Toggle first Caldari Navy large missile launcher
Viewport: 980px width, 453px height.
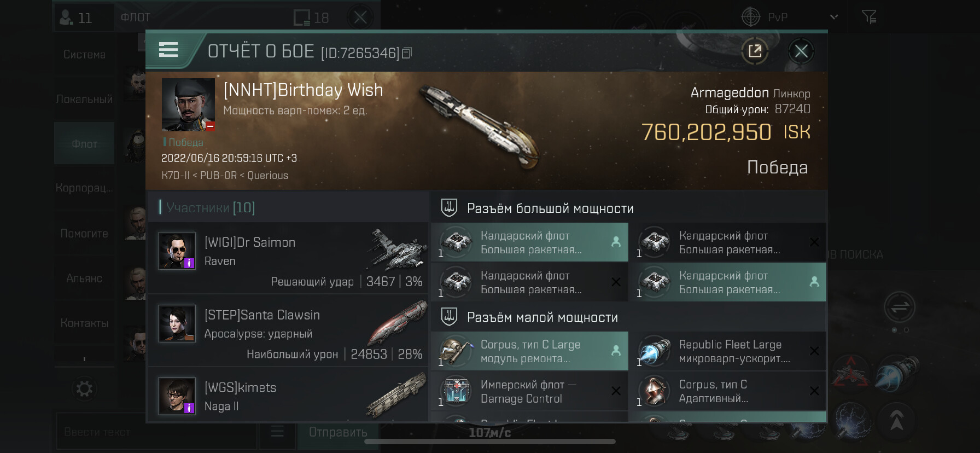pos(529,242)
